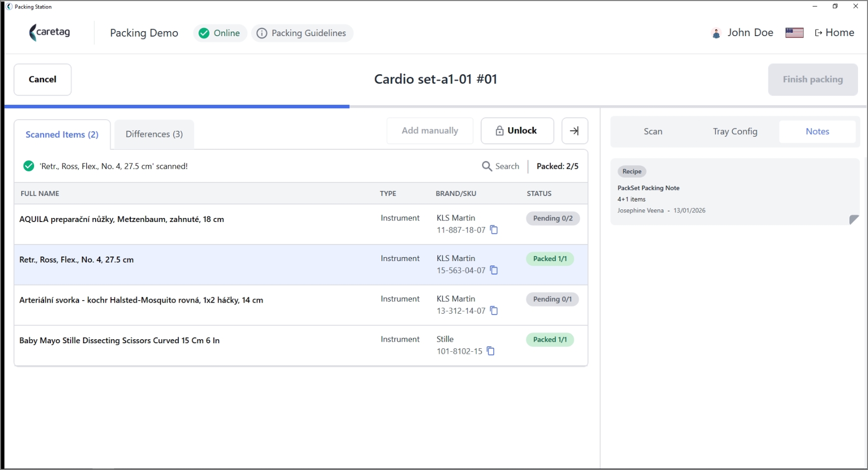Switch to the Differences (3) tab

coord(154,134)
